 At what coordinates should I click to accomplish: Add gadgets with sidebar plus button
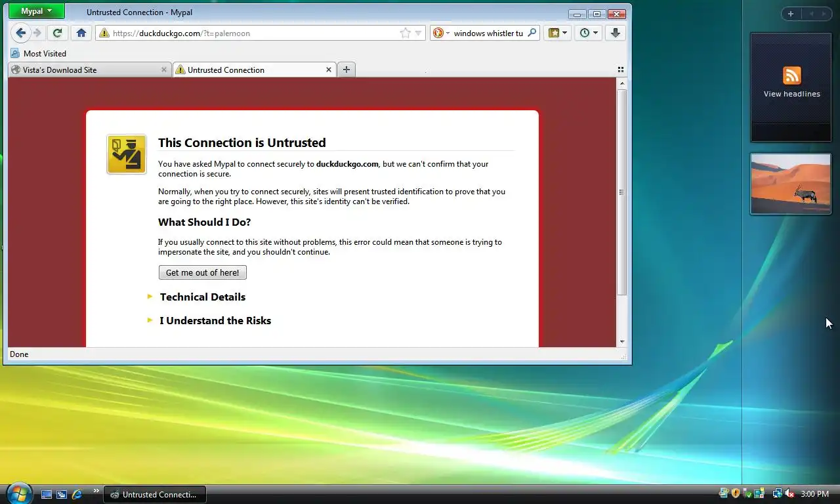(x=790, y=14)
